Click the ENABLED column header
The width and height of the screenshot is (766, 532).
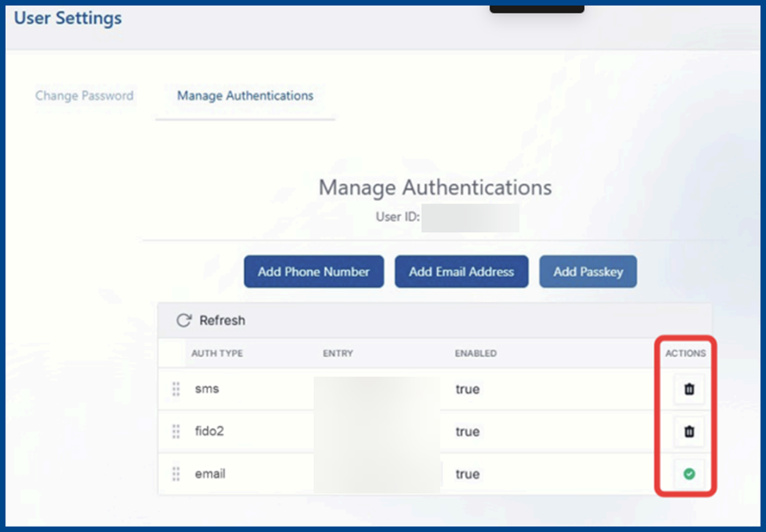click(x=475, y=354)
